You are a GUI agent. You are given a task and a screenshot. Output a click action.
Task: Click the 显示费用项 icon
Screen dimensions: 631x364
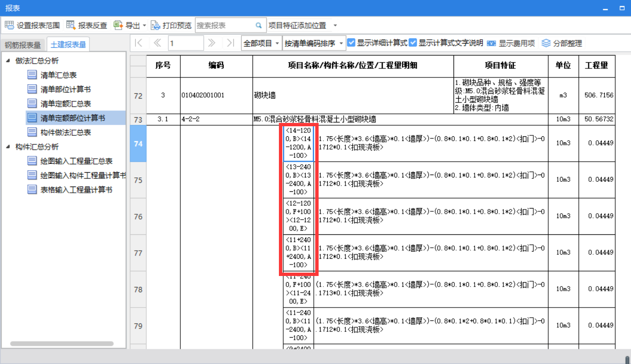pyautogui.click(x=491, y=43)
